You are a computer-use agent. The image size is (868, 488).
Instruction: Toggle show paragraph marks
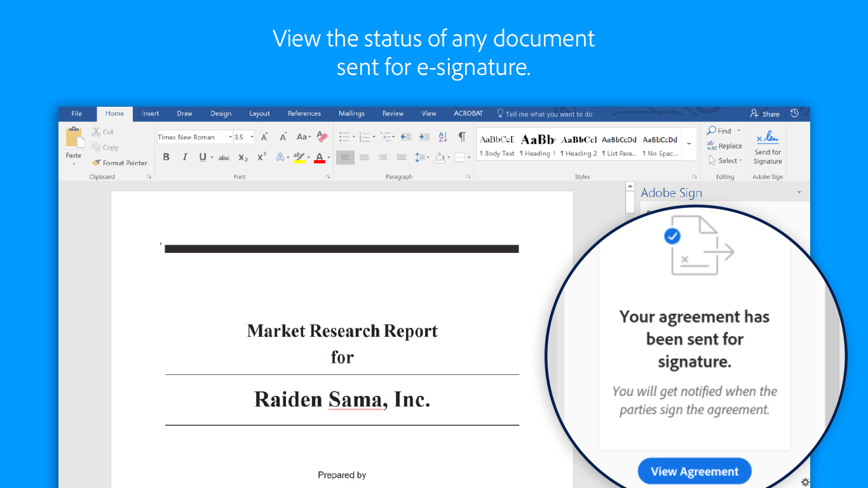pos(462,137)
